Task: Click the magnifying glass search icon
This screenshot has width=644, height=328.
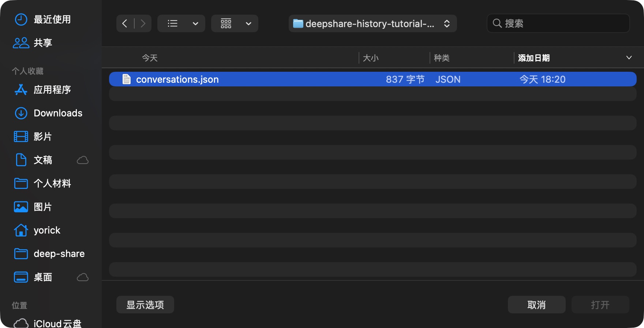Action: point(497,23)
